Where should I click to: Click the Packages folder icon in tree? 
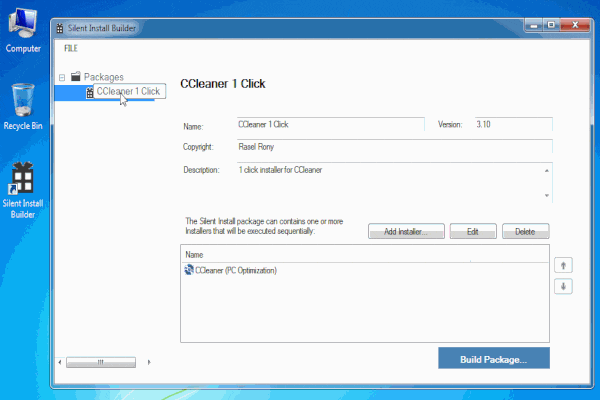pyautogui.click(x=76, y=77)
